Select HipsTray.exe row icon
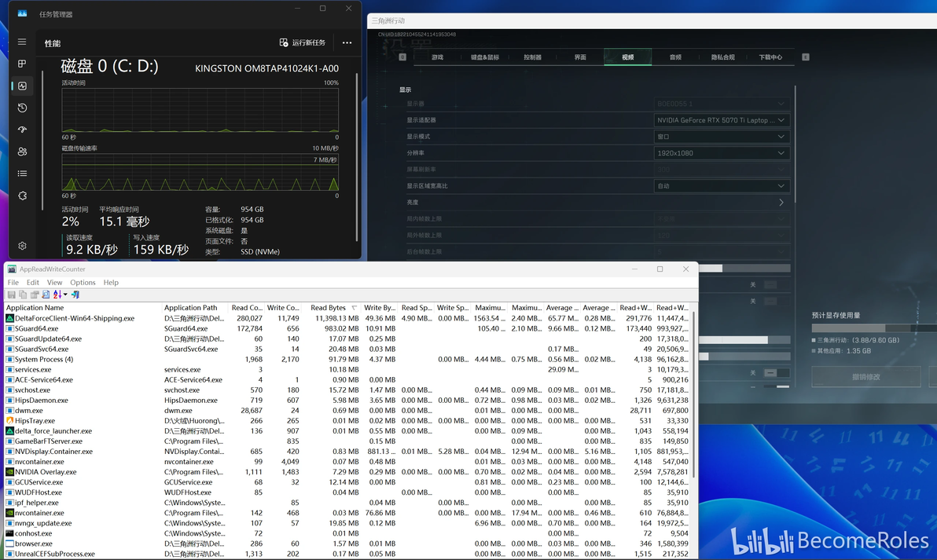The height and width of the screenshot is (560, 937). pyautogui.click(x=9, y=421)
